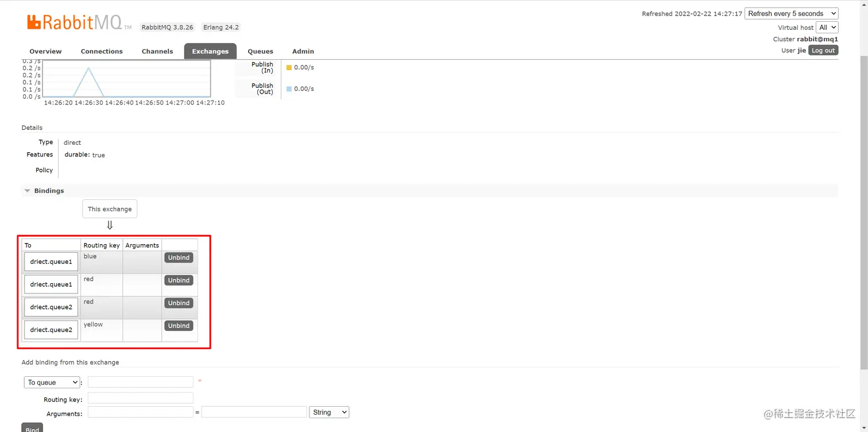This screenshot has height=432, width=868.
Task: Click the RabbitMQ 3.8.26 version label
Action: (168, 27)
